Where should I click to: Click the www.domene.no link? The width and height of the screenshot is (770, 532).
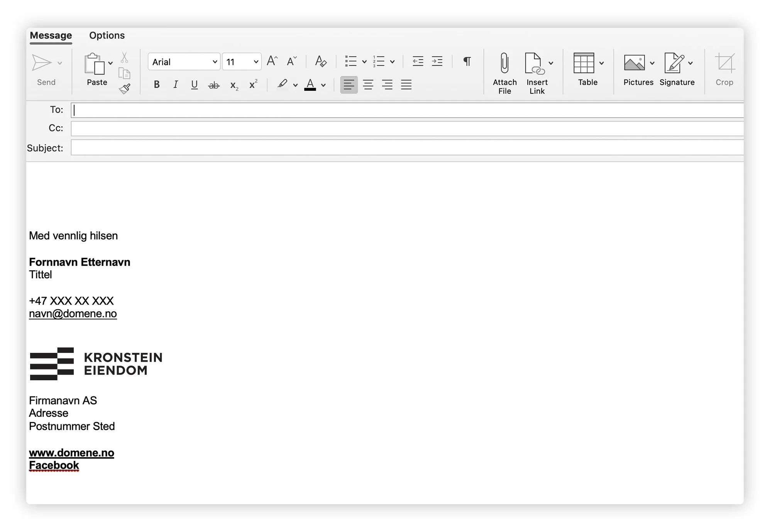pyautogui.click(x=71, y=452)
